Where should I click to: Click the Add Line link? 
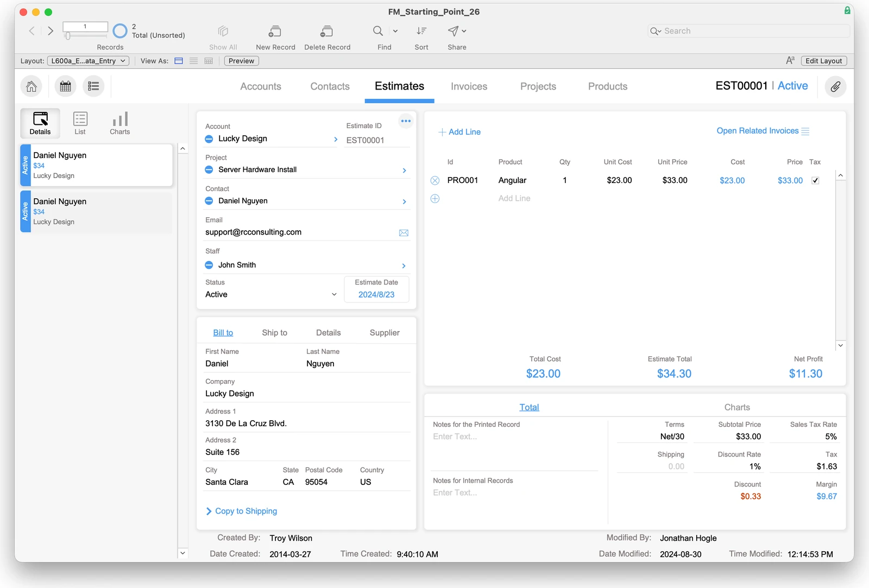click(x=459, y=132)
